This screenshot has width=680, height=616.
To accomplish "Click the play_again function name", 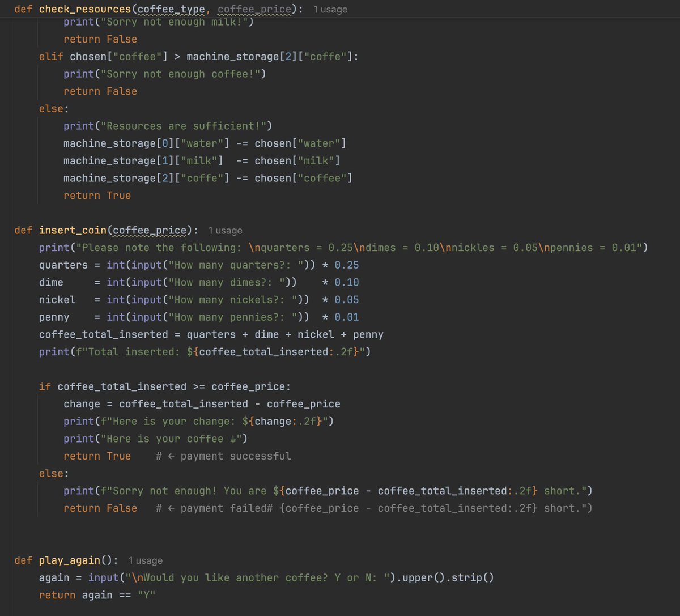I will pos(70,560).
